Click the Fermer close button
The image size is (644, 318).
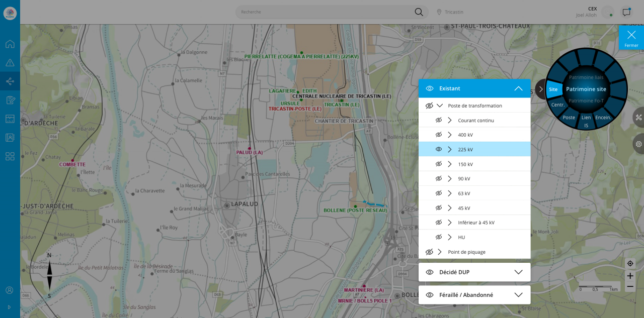pos(631,38)
